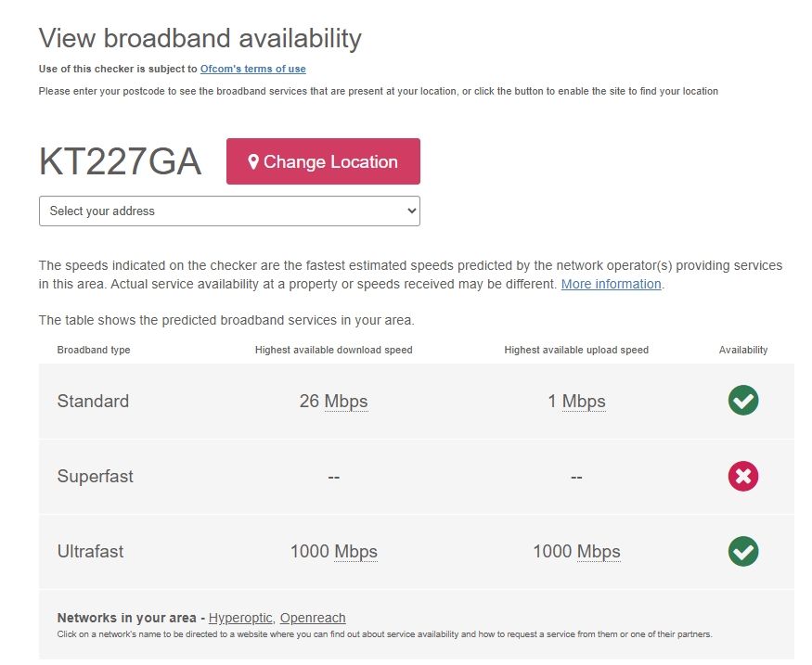The height and width of the screenshot is (665, 812).
Task: Click the map pin icon on Change Location
Action: (x=253, y=161)
